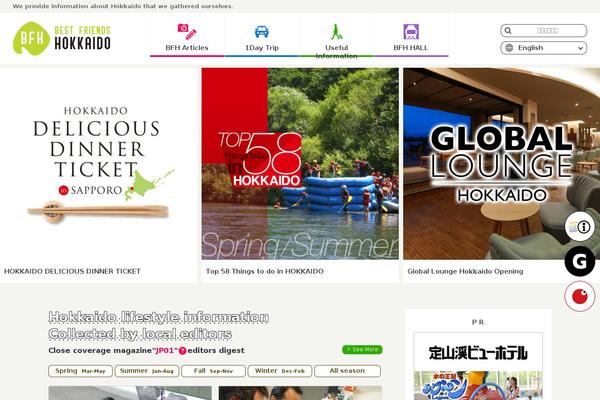Screen dimensions: 600x400
Task: Select the Summer Jun-Aug filter
Action: [147, 371]
